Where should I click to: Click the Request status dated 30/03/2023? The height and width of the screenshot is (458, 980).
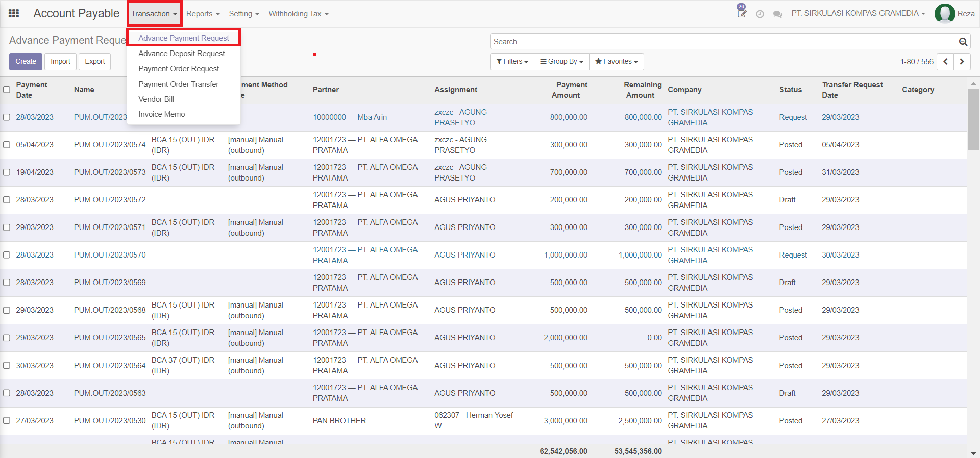pyautogui.click(x=793, y=255)
